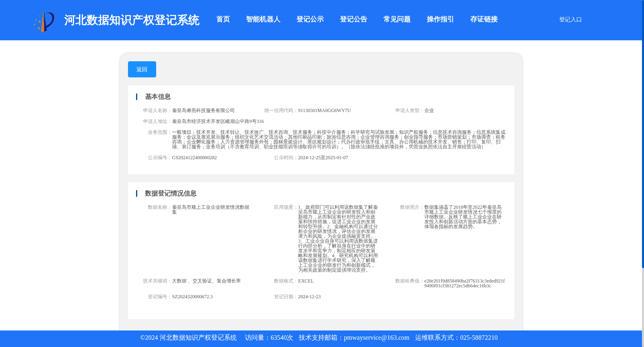Open the 存证链接 menu item
Viewport: 644px width, 347px height.
pos(484,19)
